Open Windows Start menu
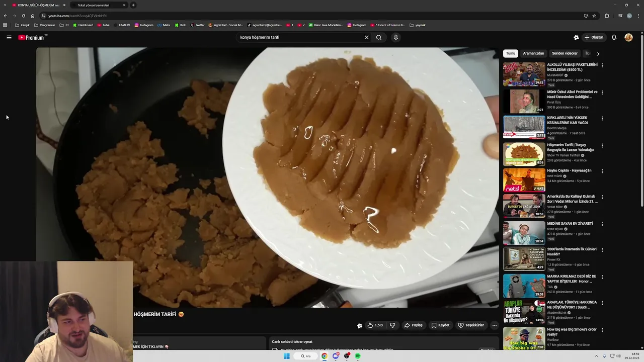The image size is (644, 362). click(286, 356)
